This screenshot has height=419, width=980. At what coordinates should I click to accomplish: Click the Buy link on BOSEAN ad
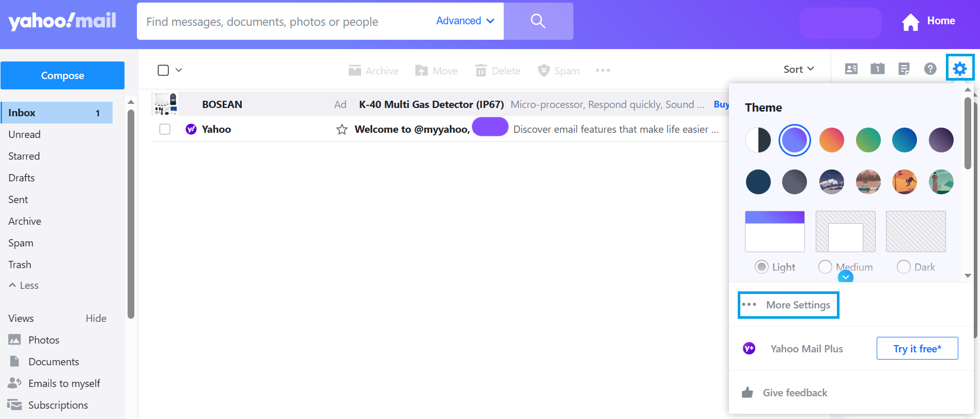point(721,104)
